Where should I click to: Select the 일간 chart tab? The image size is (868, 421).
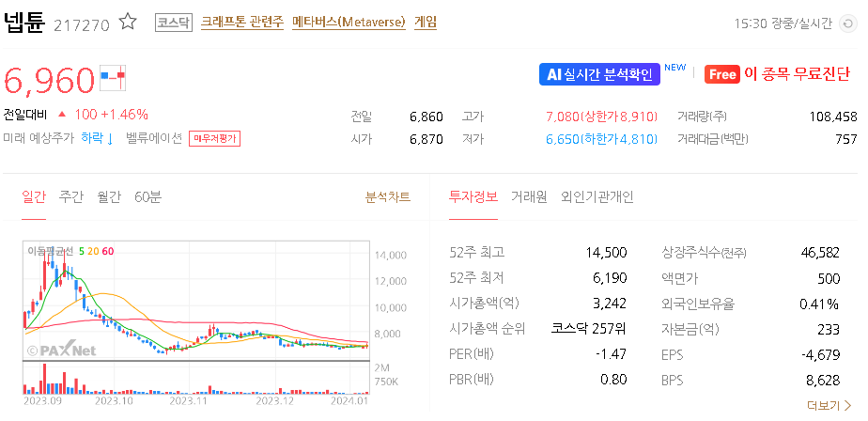[34, 196]
